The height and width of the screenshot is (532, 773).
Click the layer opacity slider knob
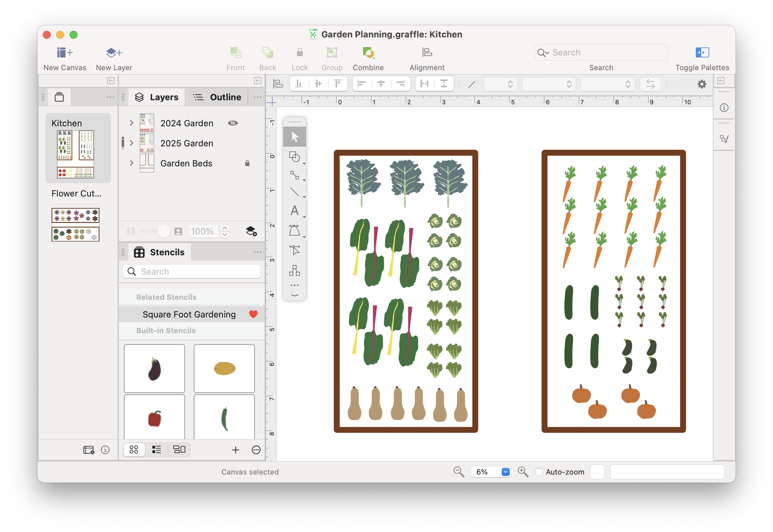pos(164,231)
